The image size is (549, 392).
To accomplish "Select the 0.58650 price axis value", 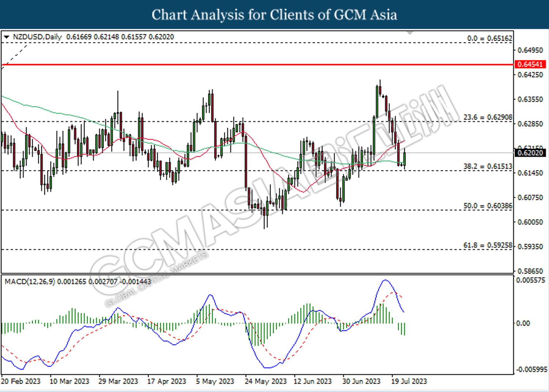I will coord(530,271).
